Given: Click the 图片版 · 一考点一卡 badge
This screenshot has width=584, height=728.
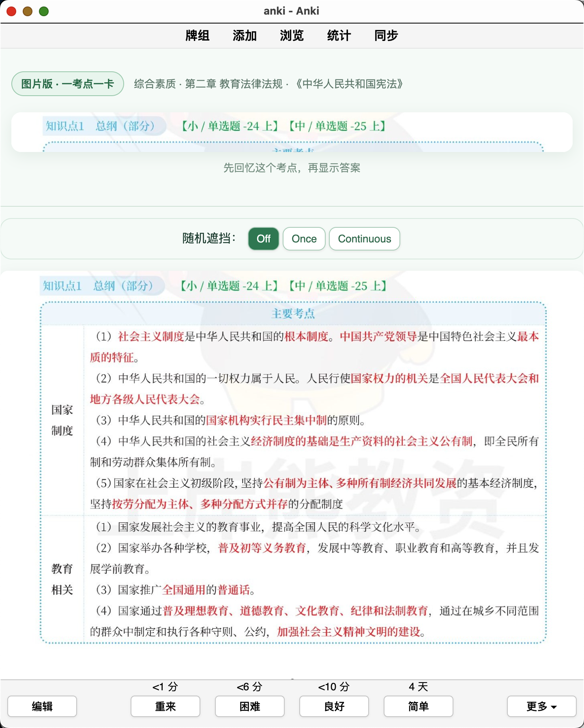Looking at the screenshot, I should coord(68,84).
